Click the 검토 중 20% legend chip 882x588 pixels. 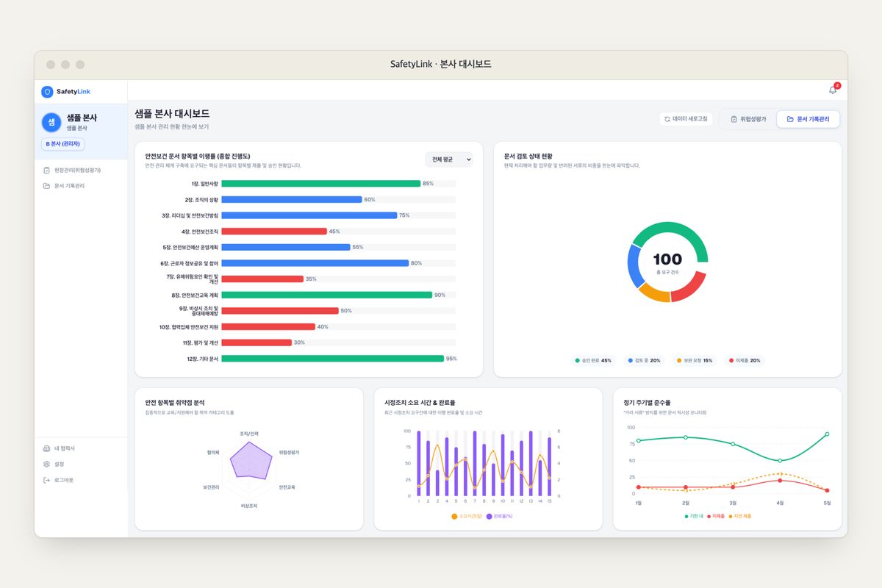coord(645,361)
